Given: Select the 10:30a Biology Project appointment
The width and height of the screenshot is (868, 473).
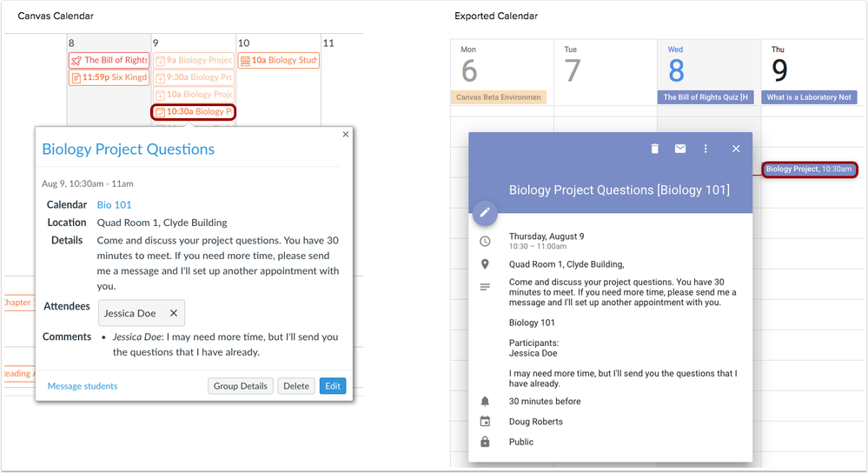Looking at the screenshot, I should pyautogui.click(x=194, y=112).
